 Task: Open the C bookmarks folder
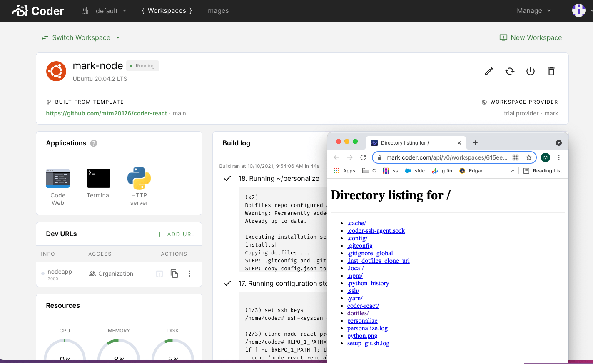point(369,171)
